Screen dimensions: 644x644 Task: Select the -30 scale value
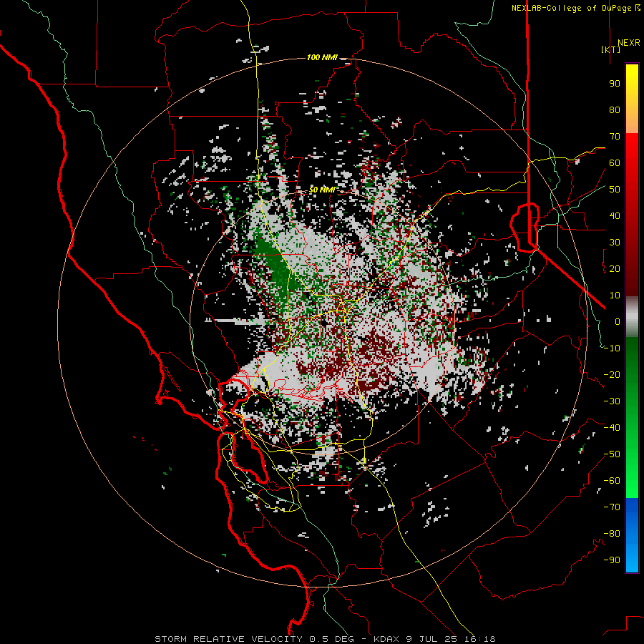point(612,401)
